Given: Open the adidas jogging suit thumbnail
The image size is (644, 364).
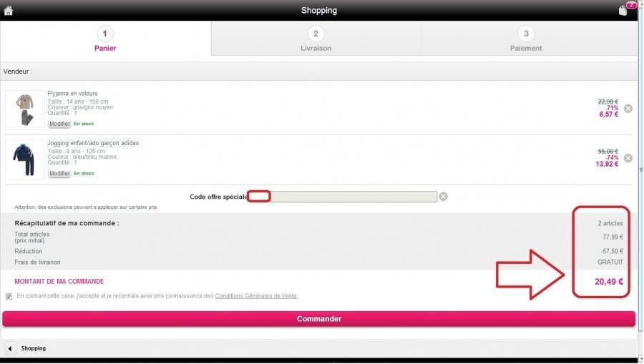Looking at the screenshot, I should [25, 159].
